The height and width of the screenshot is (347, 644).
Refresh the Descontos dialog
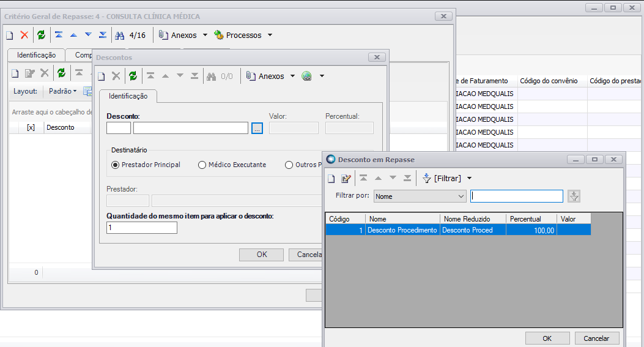(x=133, y=76)
